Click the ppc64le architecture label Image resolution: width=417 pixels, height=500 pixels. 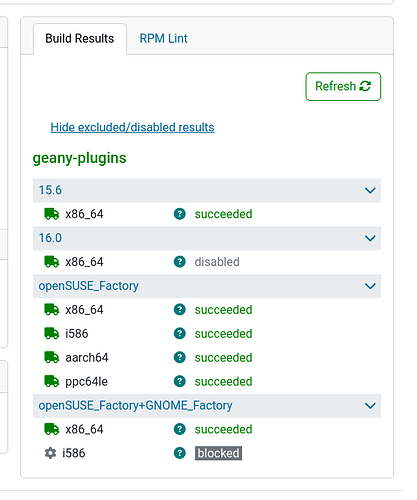pos(86,382)
